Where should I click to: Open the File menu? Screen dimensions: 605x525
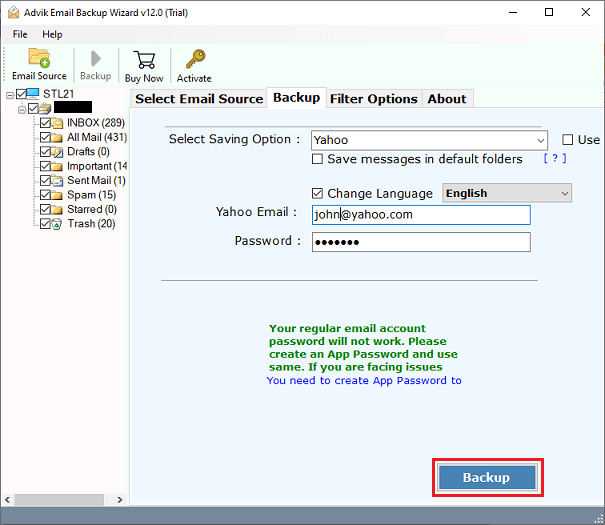pyautogui.click(x=20, y=34)
